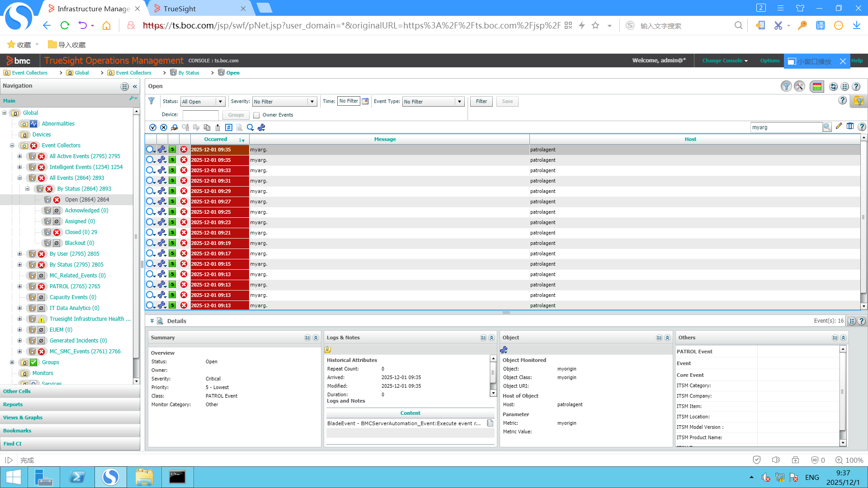Open PowerShell from the Windows taskbar

[x=77, y=477]
